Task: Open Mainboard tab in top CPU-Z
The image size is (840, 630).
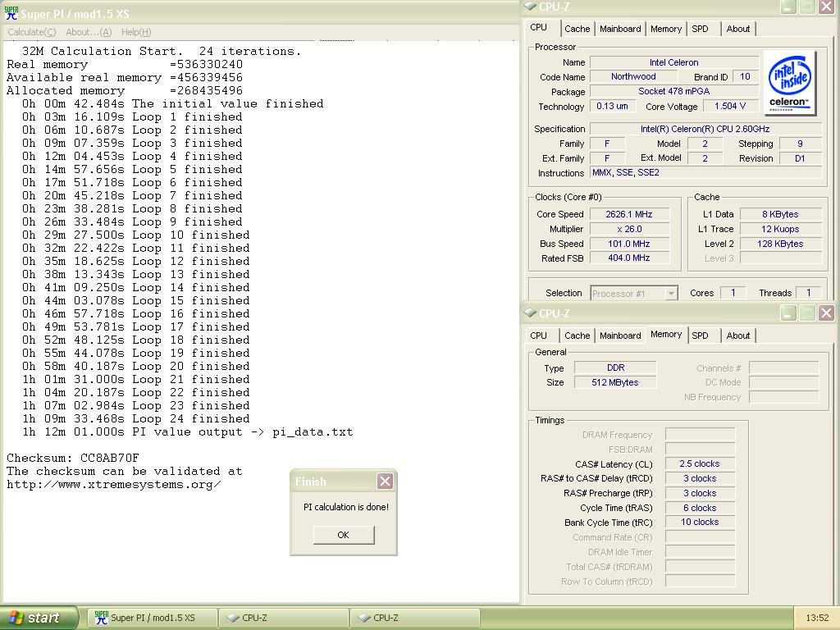Action: [620, 29]
